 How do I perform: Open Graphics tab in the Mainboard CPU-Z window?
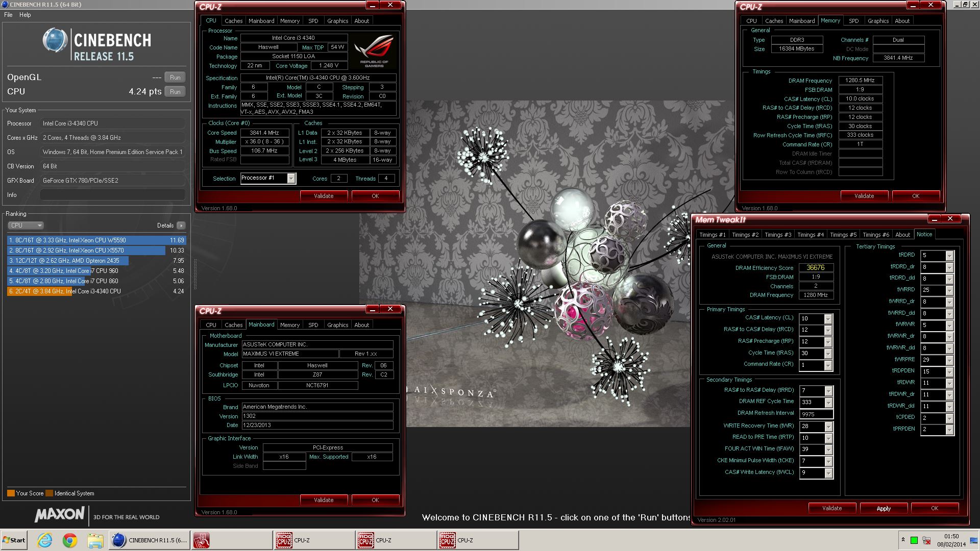click(337, 325)
